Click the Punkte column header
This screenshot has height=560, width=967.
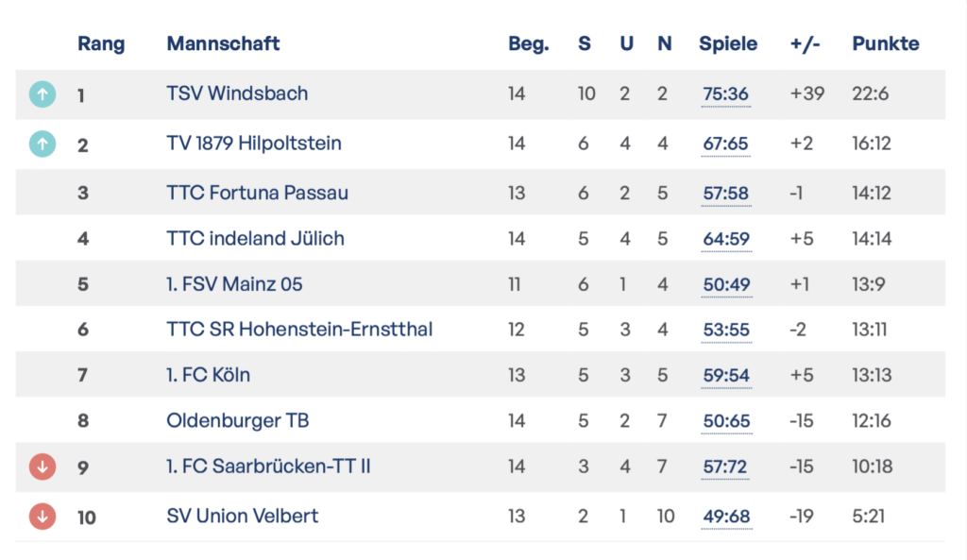885,43
